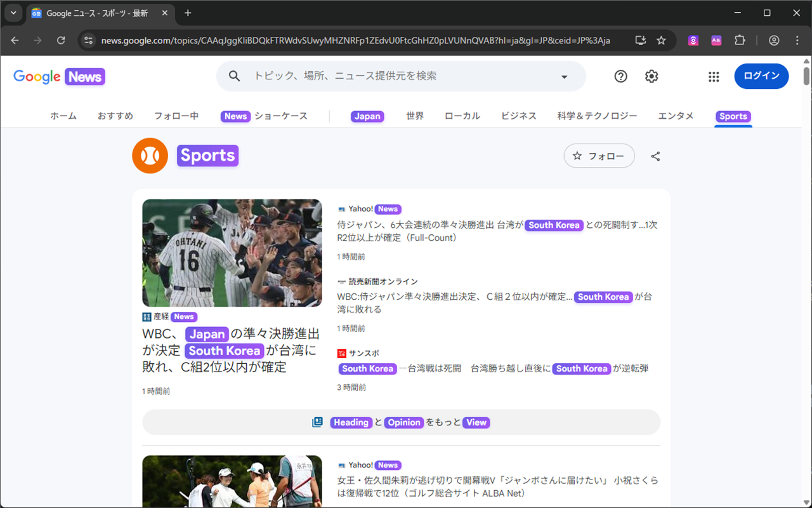Open Google News settings gear

[x=651, y=76]
